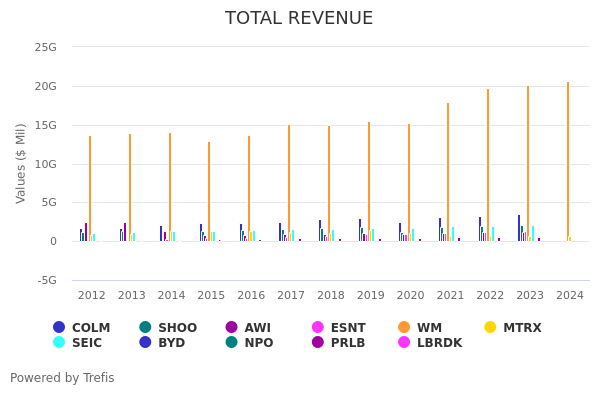Click the yellow MTRX legend item
600x400 pixels.
(x=511, y=328)
